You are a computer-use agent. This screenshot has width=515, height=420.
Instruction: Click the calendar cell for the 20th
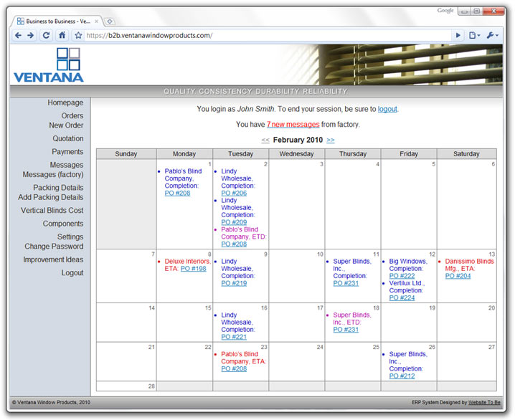click(x=466, y=323)
